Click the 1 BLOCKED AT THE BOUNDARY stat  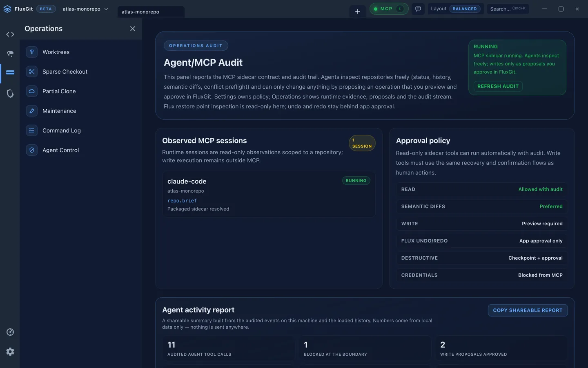[365, 348]
